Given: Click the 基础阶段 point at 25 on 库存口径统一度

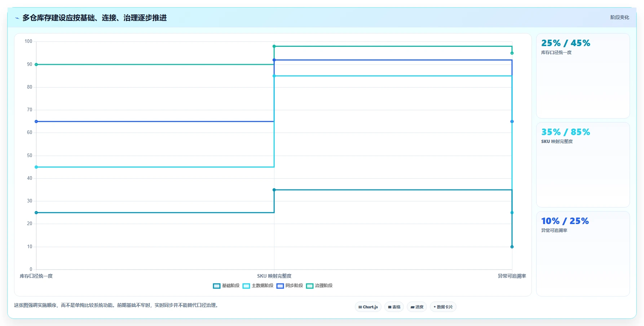Looking at the screenshot, I should (36, 213).
